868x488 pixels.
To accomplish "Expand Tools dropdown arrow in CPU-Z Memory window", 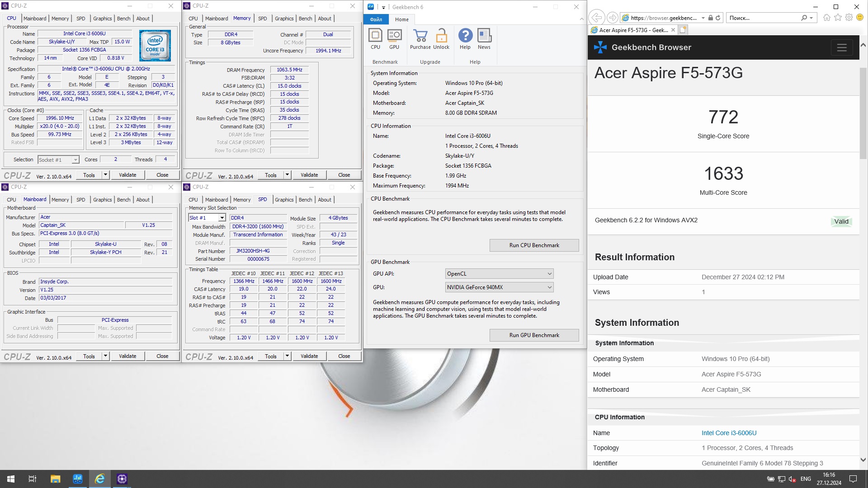I will [x=287, y=175].
